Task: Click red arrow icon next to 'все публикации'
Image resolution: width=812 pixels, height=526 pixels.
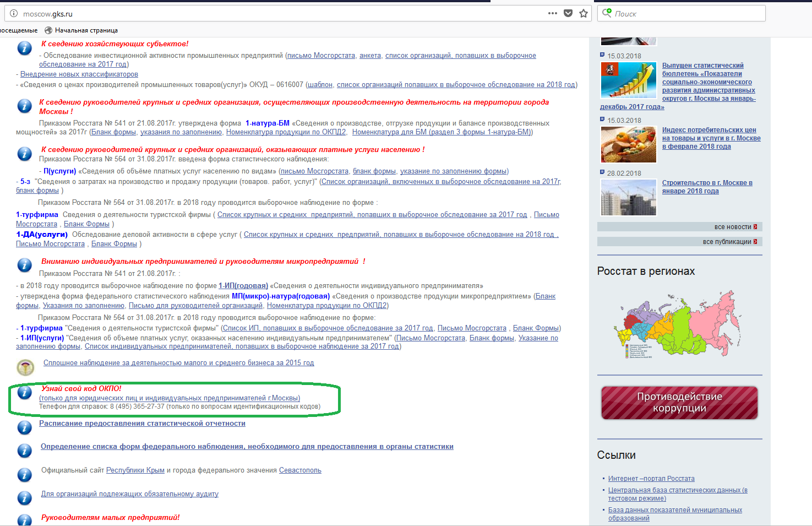Action: tap(755, 242)
